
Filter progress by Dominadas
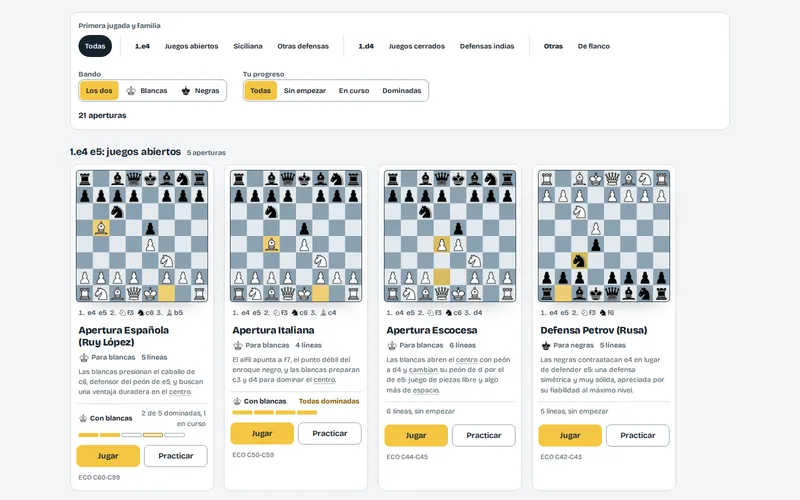pyautogui.click(x=402, y=90)
